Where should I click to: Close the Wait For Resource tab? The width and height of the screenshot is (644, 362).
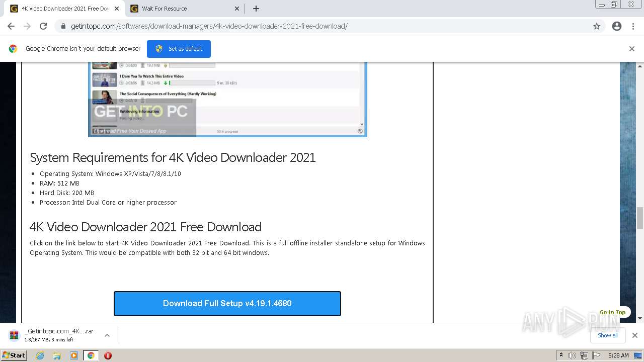(x=237, y=9)
